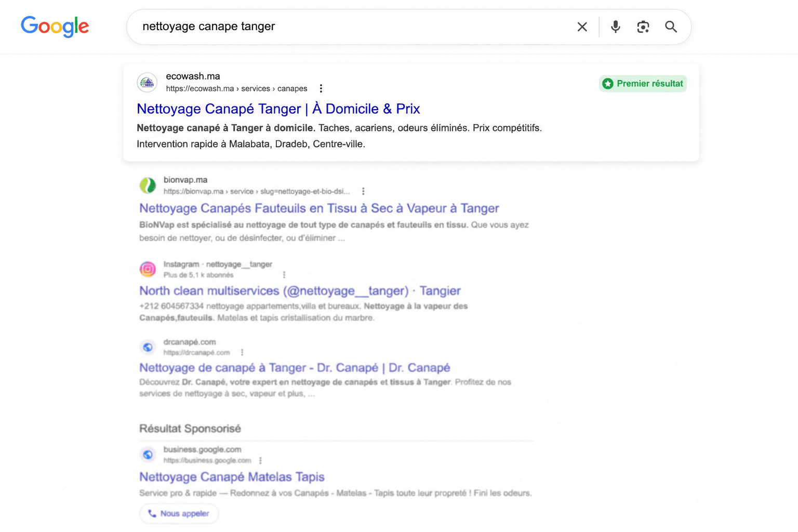Click the bionvap.ma leaf favicon

tap(148, 185)
